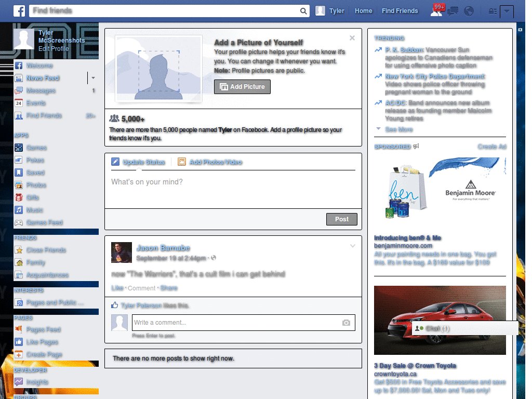Click the 5,000+ people text
This screenshot has width=532, height=399.
point(133,119)
